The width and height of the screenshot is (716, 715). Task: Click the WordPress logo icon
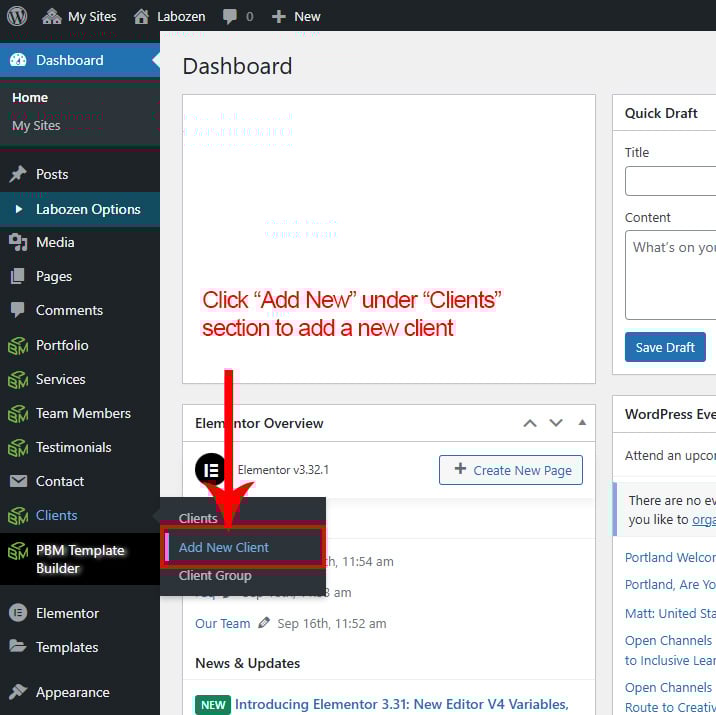coord(18,16)
